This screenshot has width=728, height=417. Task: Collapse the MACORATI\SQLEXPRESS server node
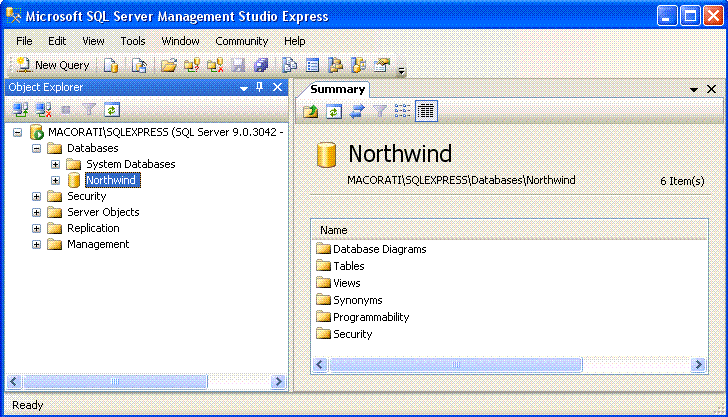(x=18, y=132)
